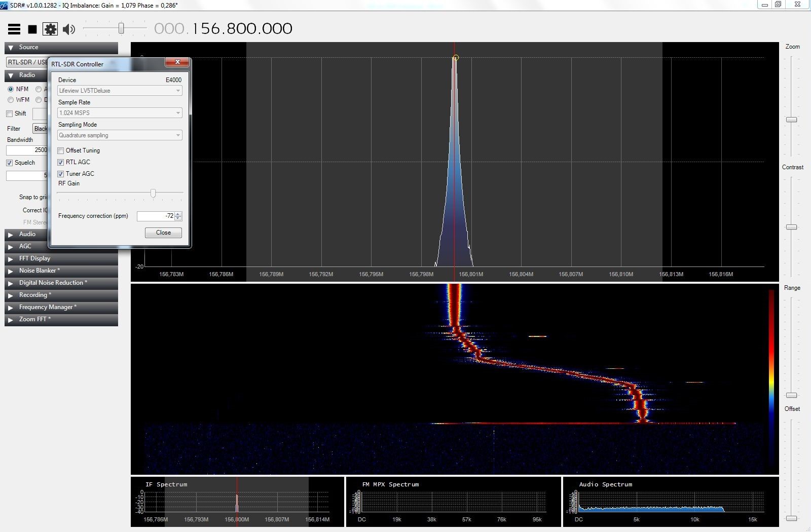Expand the Audio panel arrow
This screenshot has width=811, height=532.
[x=11, y=235]
